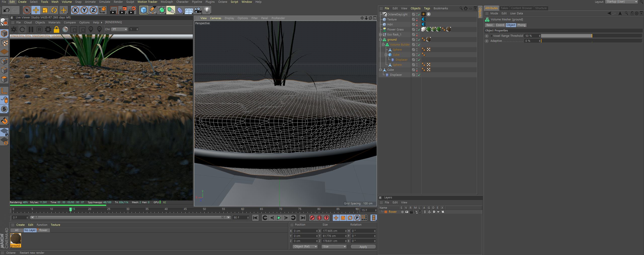Open the Object (Rel) dropdown
The width and height of the screenshot is (644, 255).
305,247
